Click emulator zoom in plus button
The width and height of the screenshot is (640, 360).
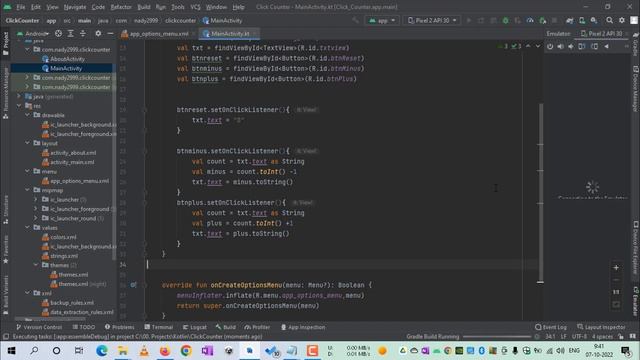[616, 268]
